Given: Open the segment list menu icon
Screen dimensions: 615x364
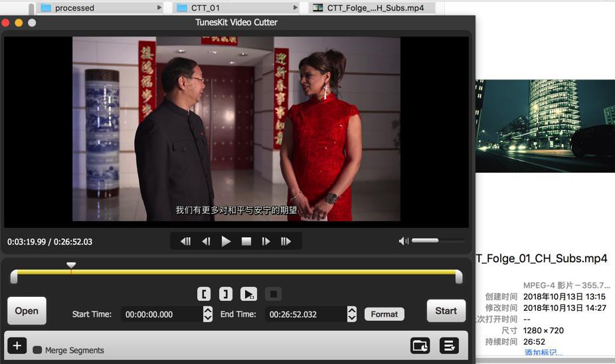Looking at the screenshot, I should [449, 345].
